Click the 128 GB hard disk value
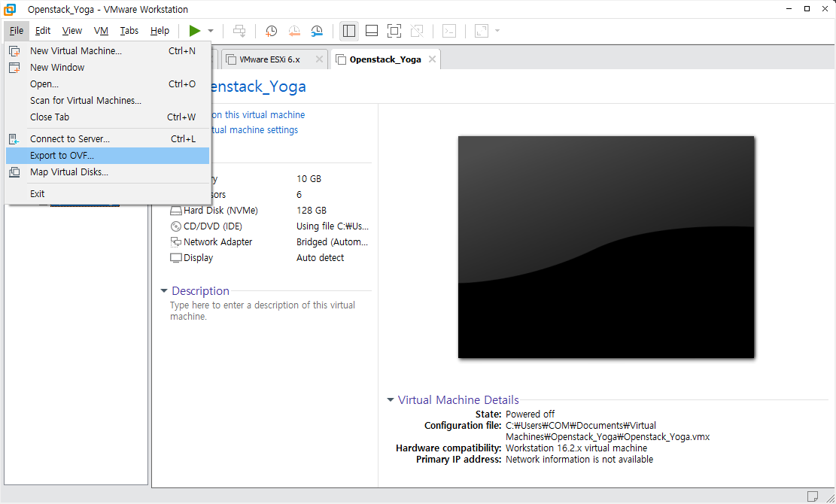Image resolution: width=836 pixels, height=504 pixels. (312, 211)
